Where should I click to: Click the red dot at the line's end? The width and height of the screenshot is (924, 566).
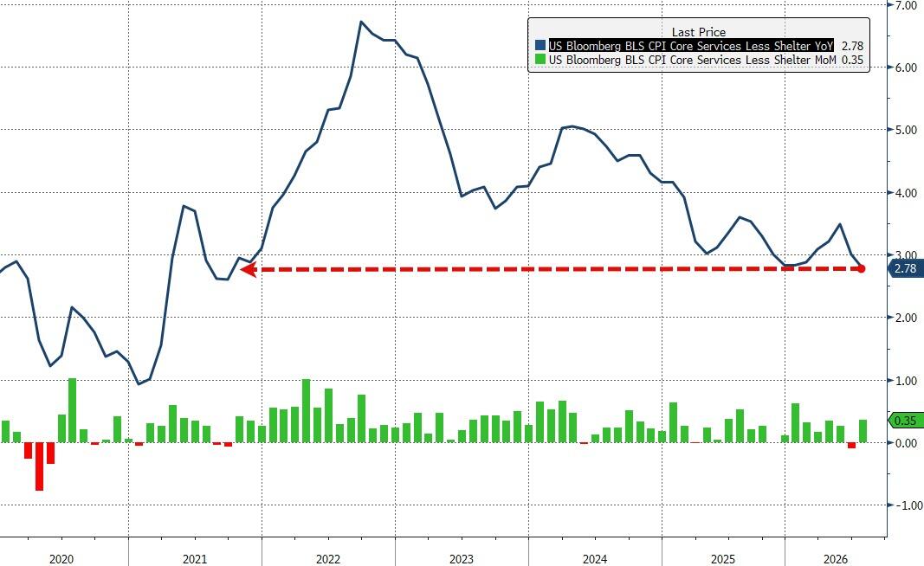(x=861, y=268)
